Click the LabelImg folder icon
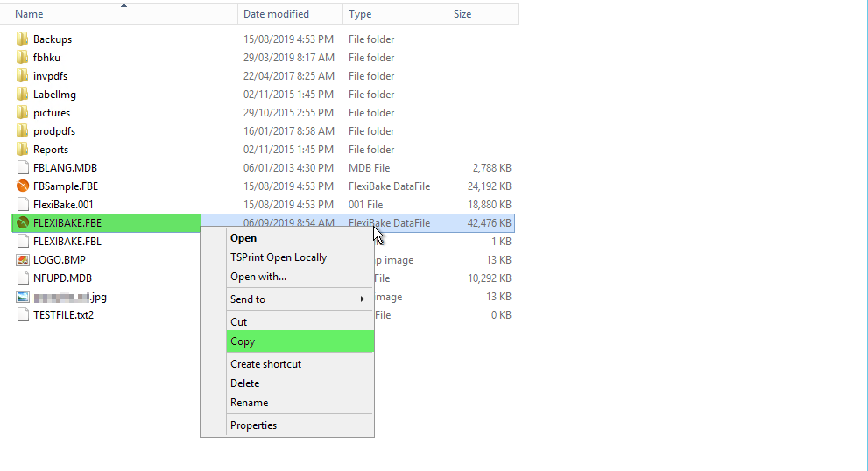Screen dimensions: 868x471 (22, 94)
